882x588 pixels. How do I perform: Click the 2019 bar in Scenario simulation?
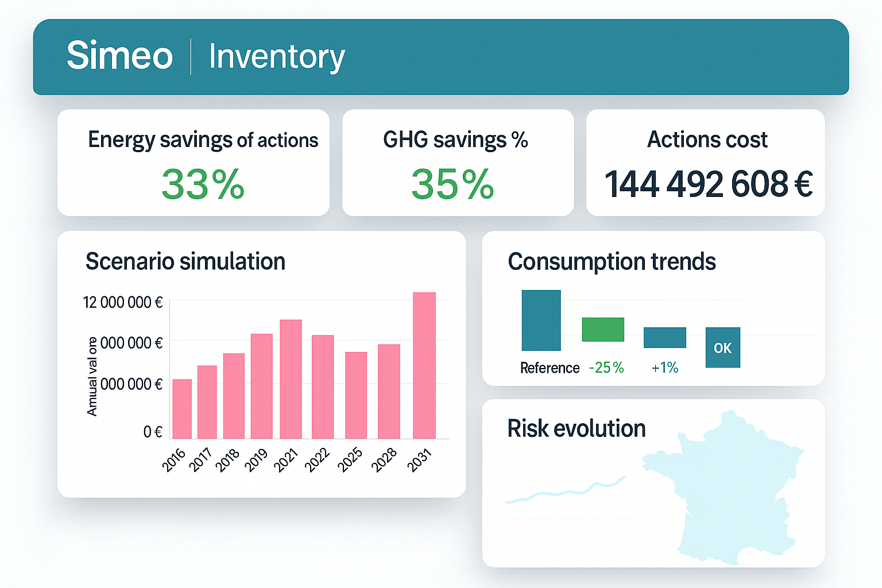point(262,386)
